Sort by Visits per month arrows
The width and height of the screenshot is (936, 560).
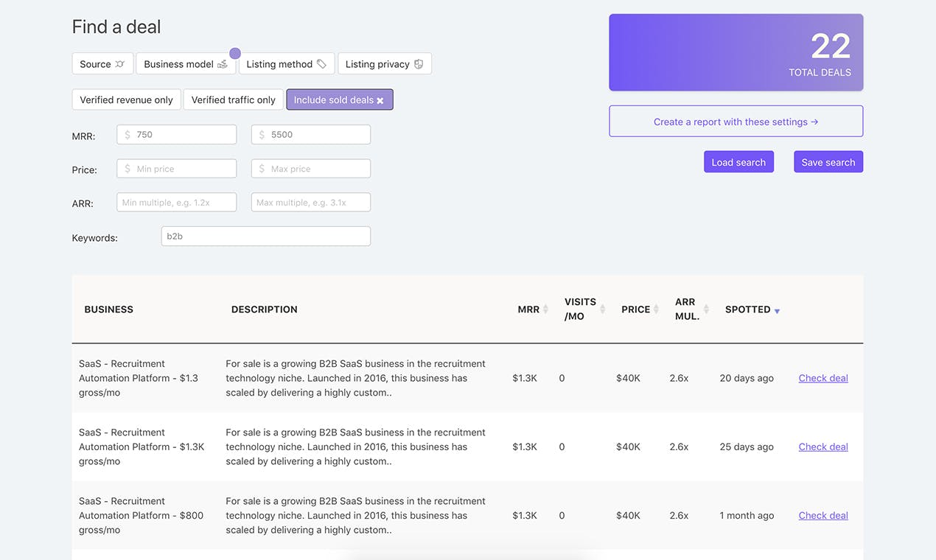[x=602, y=309]
